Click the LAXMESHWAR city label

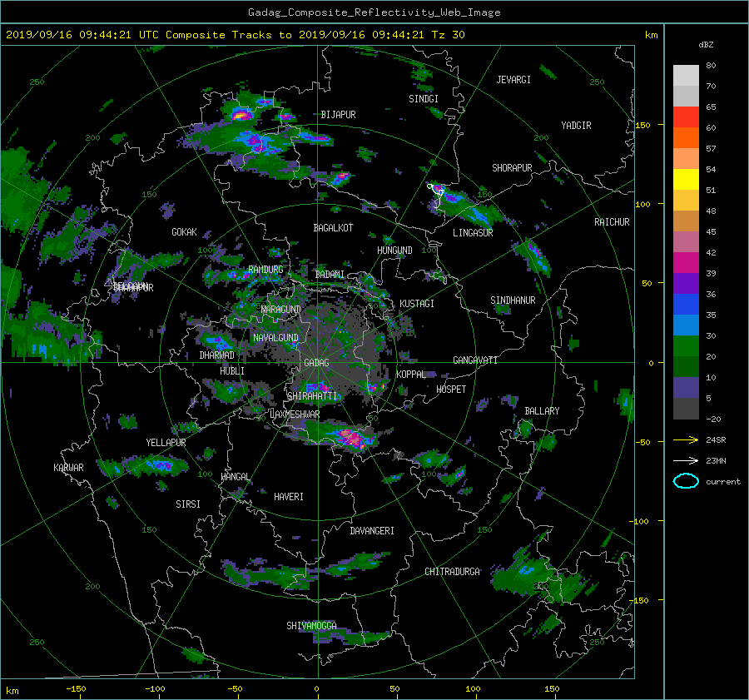[x=295, y=415]
